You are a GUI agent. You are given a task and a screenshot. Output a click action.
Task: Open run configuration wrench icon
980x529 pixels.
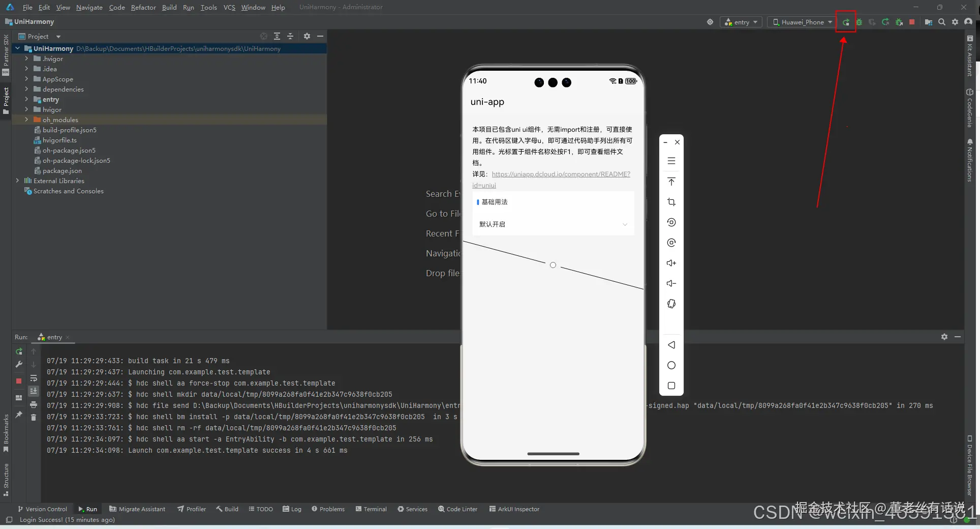[19, 364]
